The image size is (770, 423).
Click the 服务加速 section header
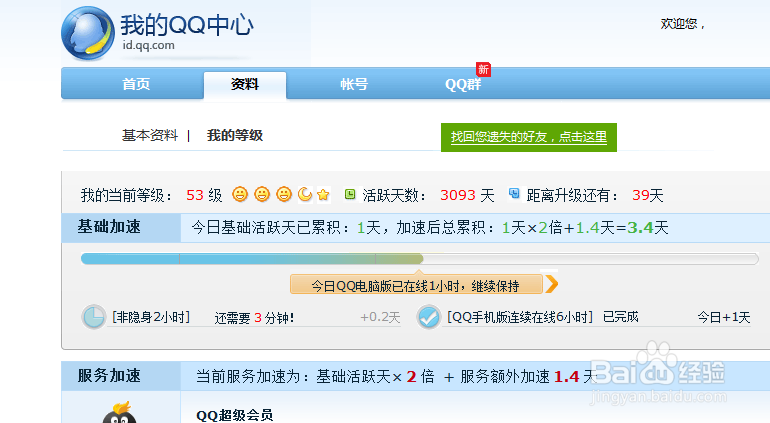(x=121, y=376)
